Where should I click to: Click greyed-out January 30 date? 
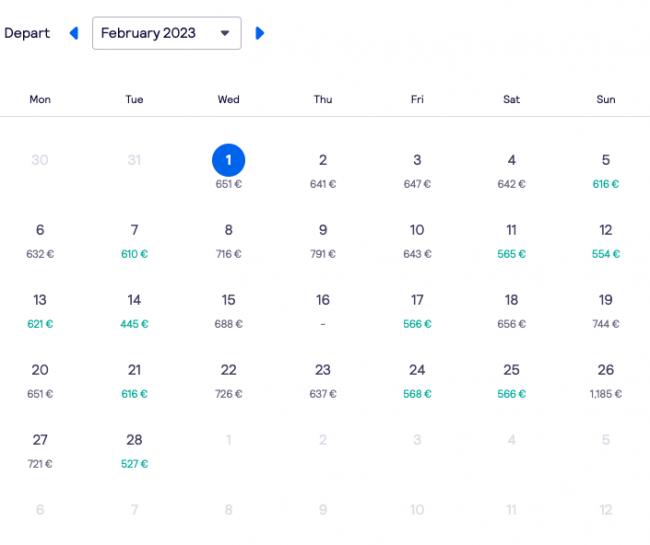click(40, 160)
